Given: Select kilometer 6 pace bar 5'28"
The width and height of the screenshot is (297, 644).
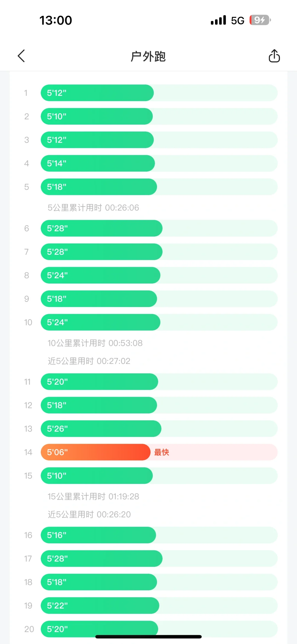Looking at the screenshot, I should tap(101, 228).
